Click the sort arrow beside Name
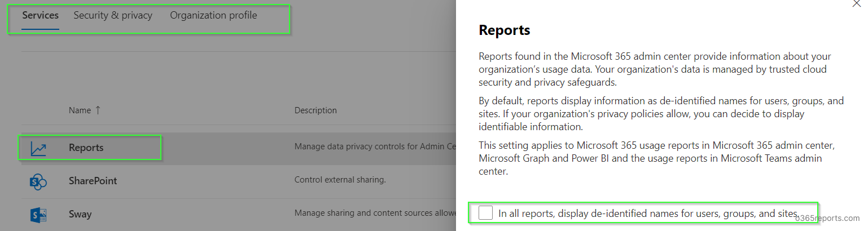This screenshot has height=231, width=868. pos(98,110)
